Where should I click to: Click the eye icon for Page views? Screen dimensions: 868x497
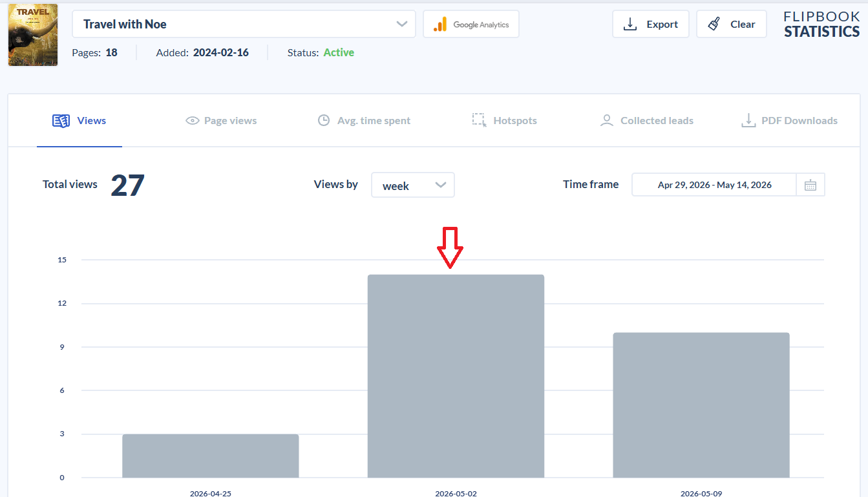coord(192,121)
